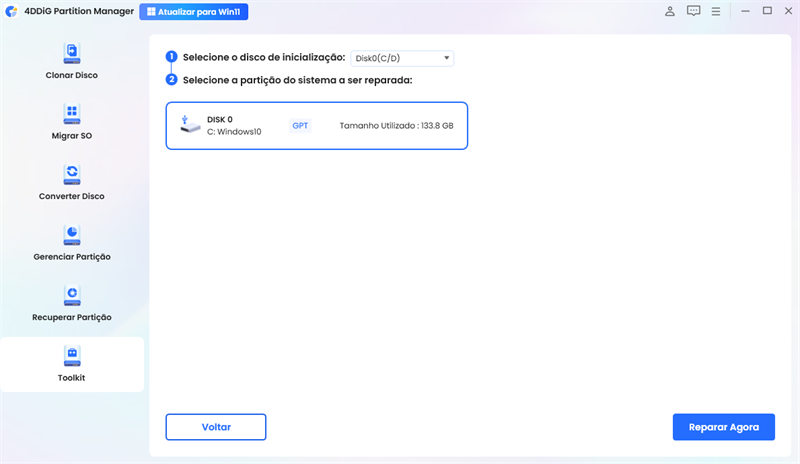Click the GPT badge on DISK 0

coord(300,126)
